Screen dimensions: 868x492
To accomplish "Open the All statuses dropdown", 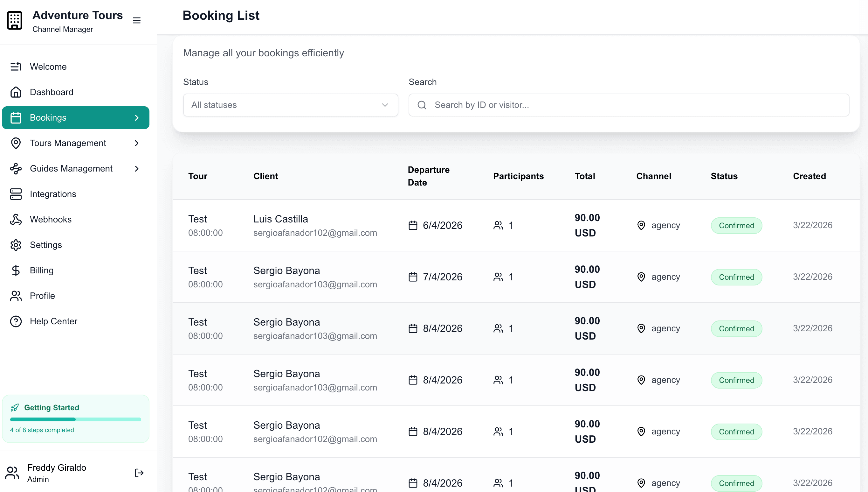I will click(x=290, y=105).
